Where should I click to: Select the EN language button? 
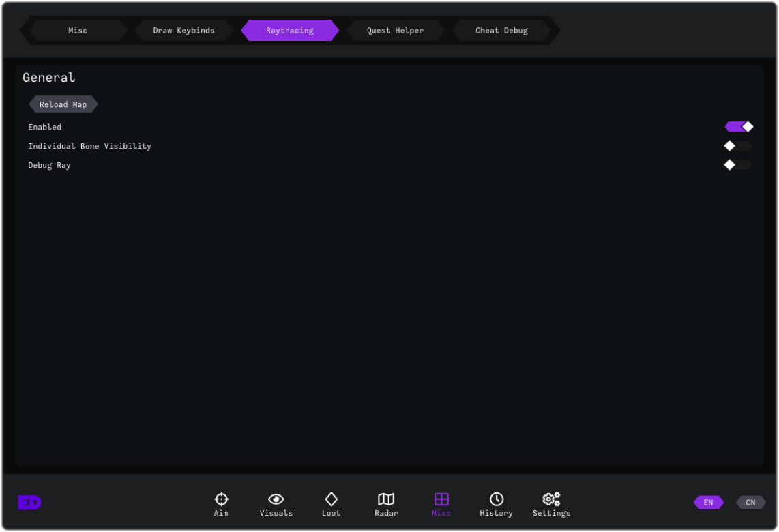point(708,503)
